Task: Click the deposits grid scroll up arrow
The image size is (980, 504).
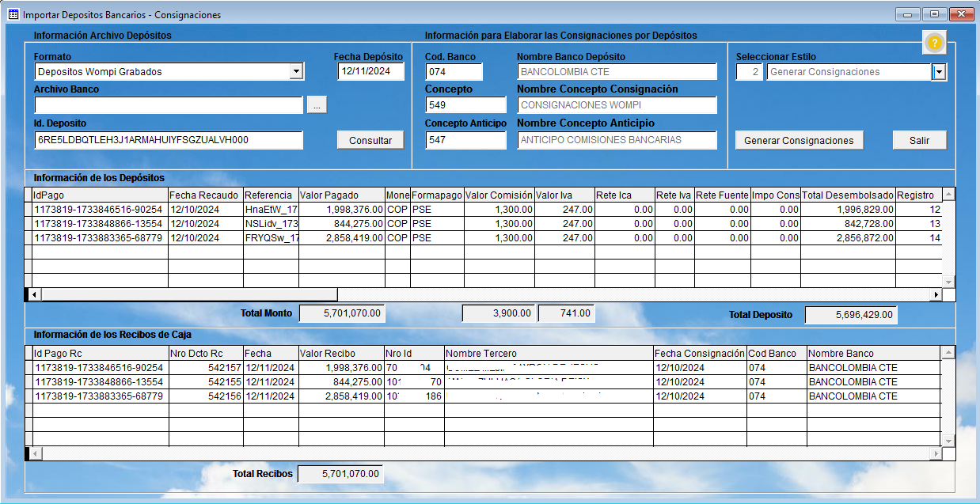Action: click(x=948, y=194)
